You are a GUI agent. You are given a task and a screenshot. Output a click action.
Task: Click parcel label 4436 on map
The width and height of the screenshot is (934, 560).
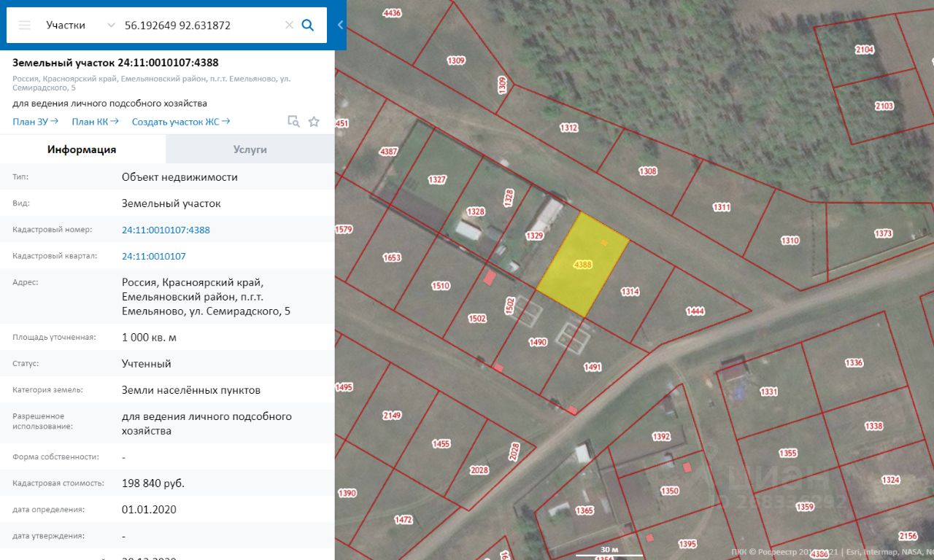point(392,13)
